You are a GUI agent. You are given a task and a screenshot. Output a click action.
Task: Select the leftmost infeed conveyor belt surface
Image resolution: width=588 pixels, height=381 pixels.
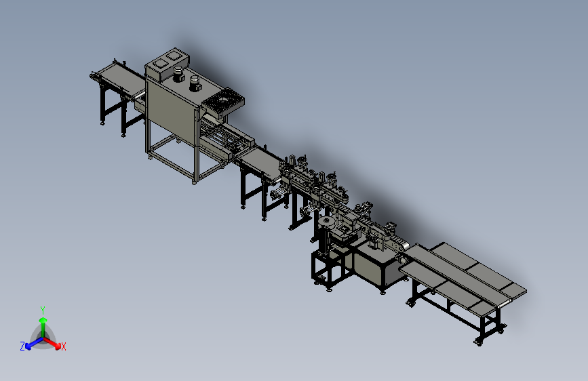(x=121, y=79)
